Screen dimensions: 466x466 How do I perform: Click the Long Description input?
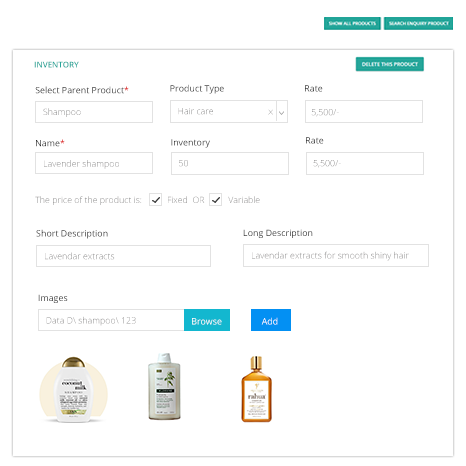[336, 256]
